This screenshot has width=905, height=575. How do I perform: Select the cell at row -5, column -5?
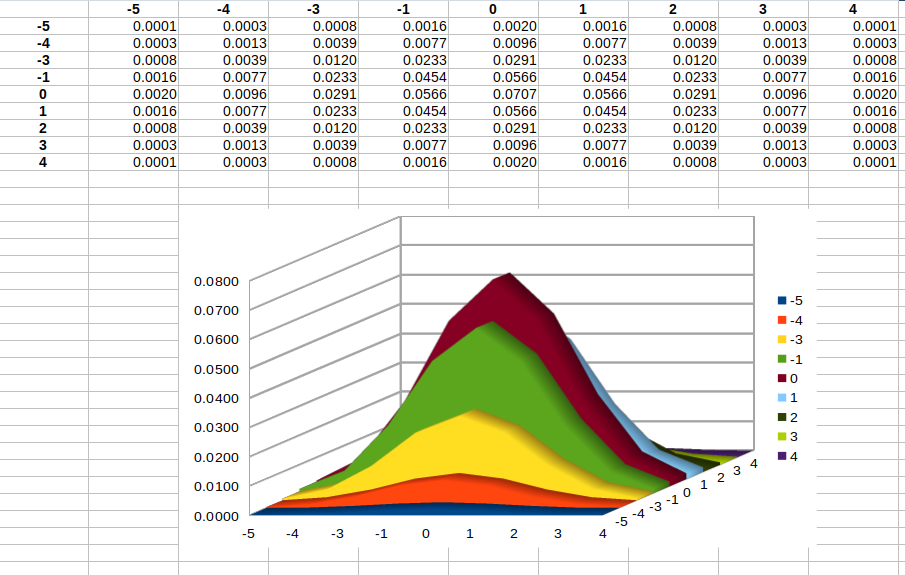point(133,26)
